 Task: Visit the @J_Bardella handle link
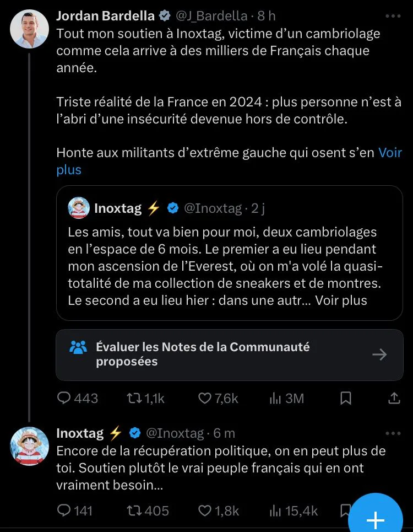[x=211, y=16]
